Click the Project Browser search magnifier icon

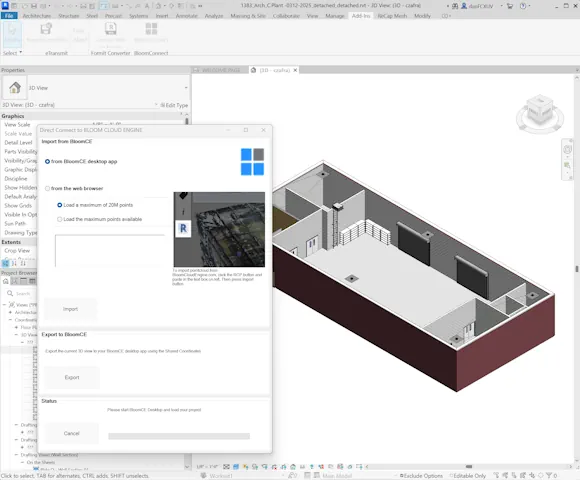pos(10,293)
